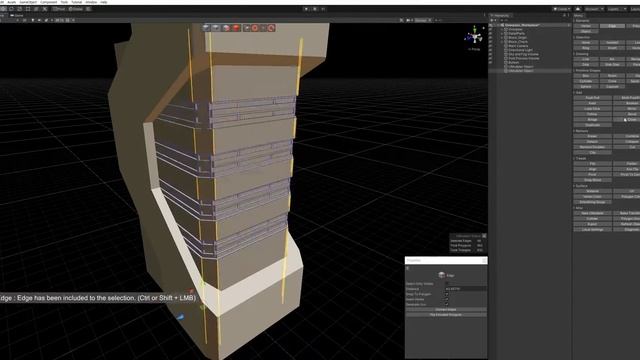Click the Step frame button
The image size is (640, 360).
[323, 9]
